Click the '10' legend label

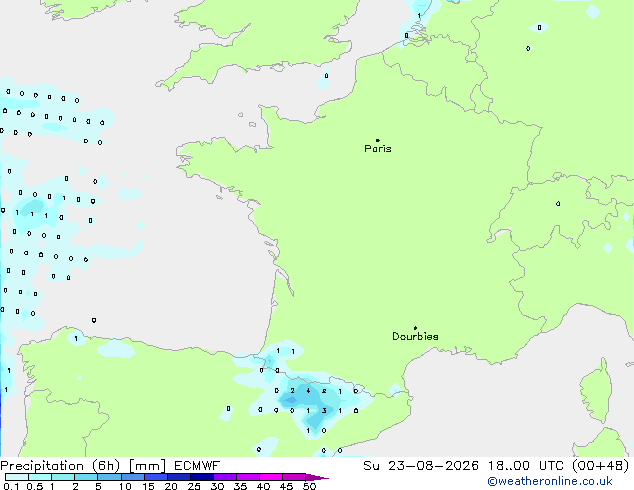tap(125, 486)
